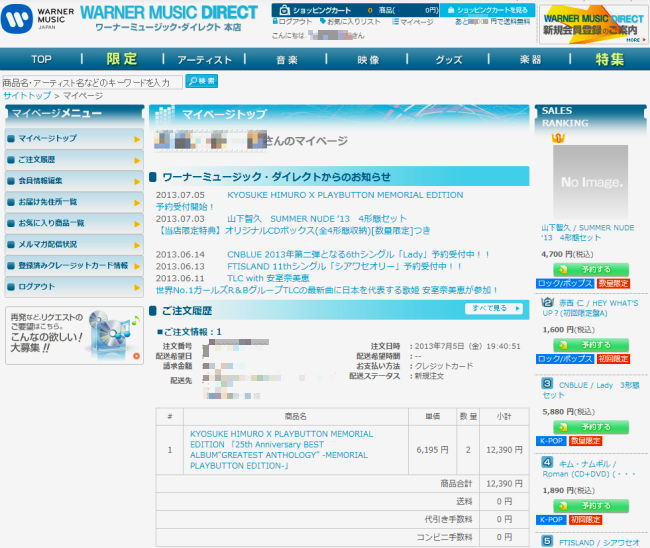Screen dimensions: 650x548
Task: Click the ロック/ポップス tag under 赤西仁
Action: click(x=565, y=359)
